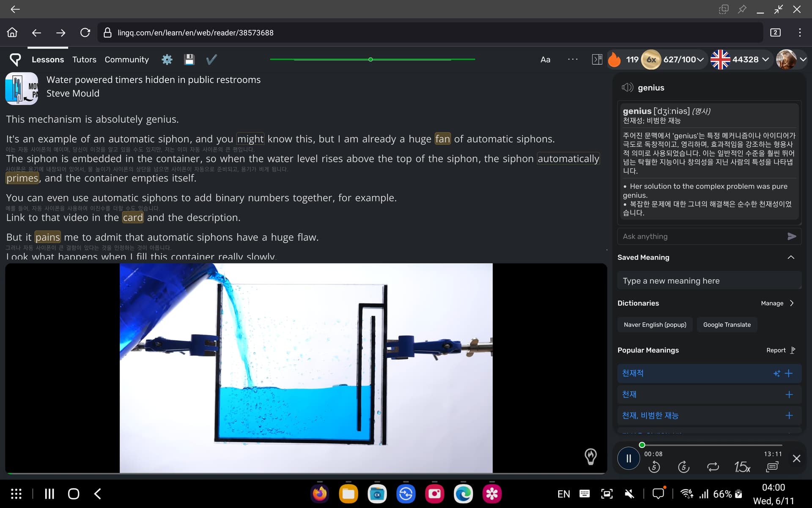Go to Community tab

pyautogui.click(x=127, y=60)
